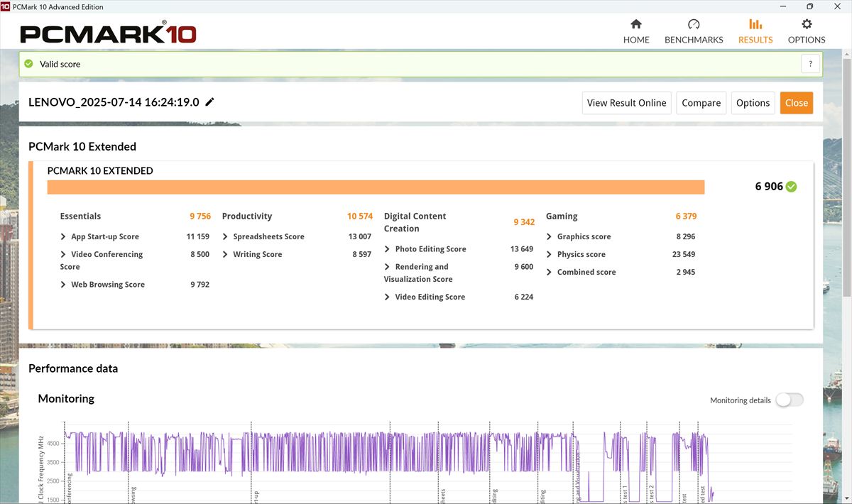
Task: Click the Productivity score 10 574
Action: pos(360,216)
